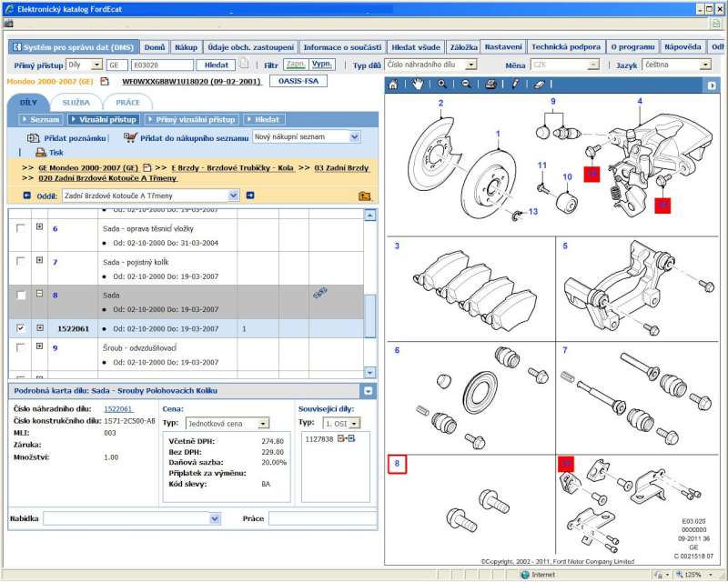Click the parts list vertical scrollbar thumb

tap(369, 316)
